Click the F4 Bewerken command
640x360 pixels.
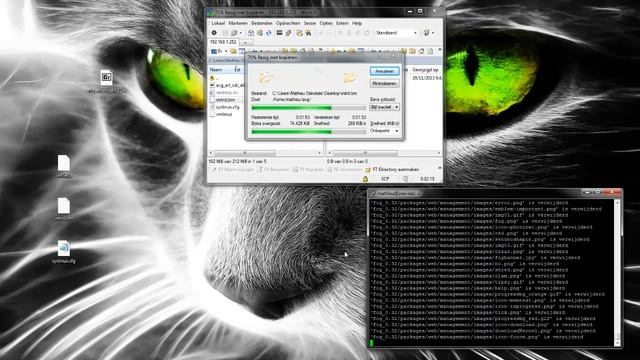point(273,169)
